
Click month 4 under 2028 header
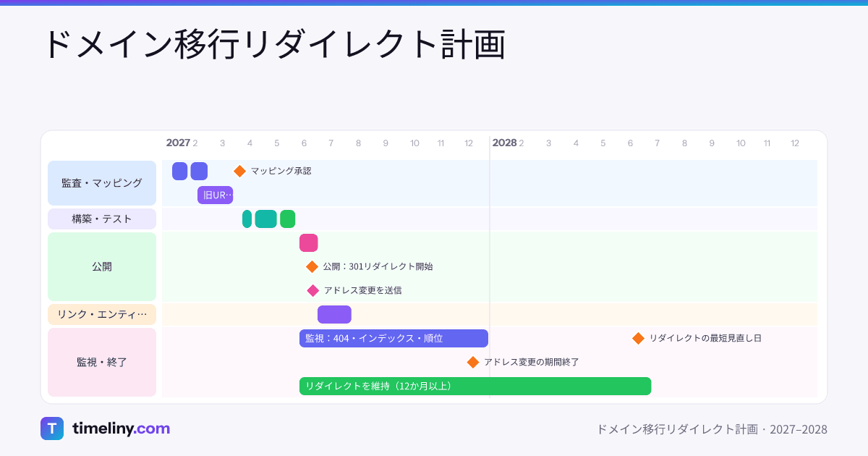[576, 143]
